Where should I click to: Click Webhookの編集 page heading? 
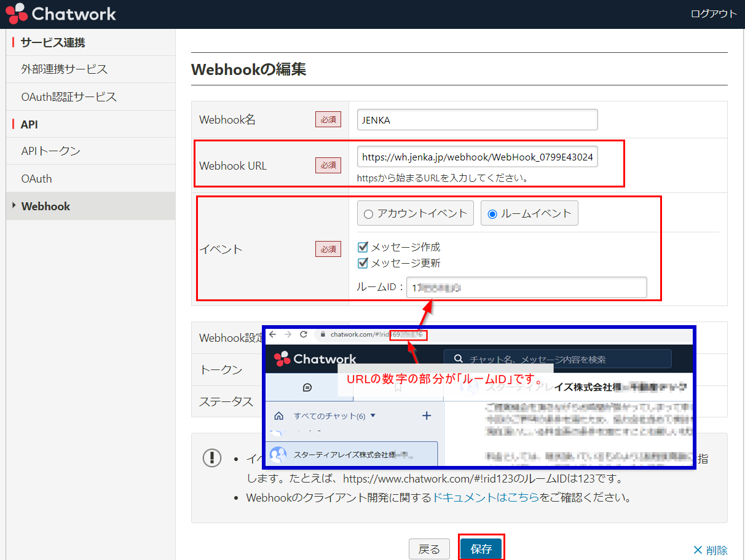[x=249, y=69]
